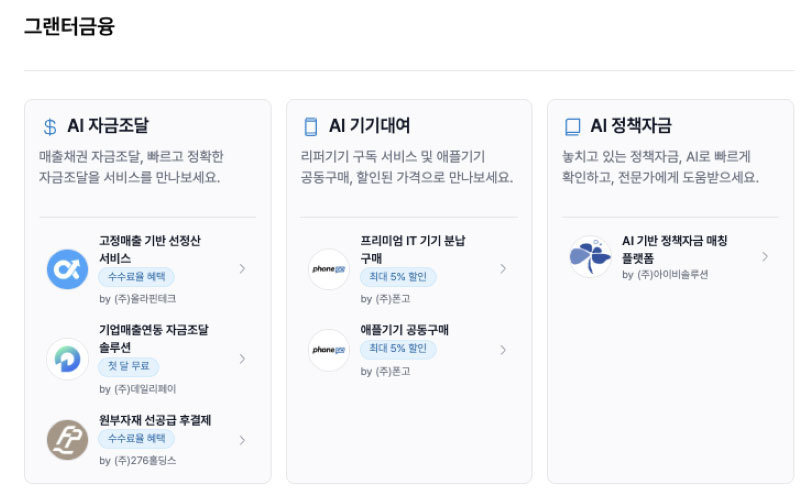Open chevron next to 원부자재 선공급 후결제
Viewport: 809px width, 504px height.
click(242, 439)
